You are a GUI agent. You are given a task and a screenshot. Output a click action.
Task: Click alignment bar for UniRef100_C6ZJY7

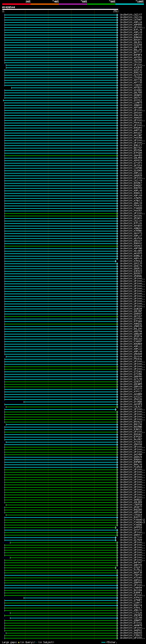(61, 15)
